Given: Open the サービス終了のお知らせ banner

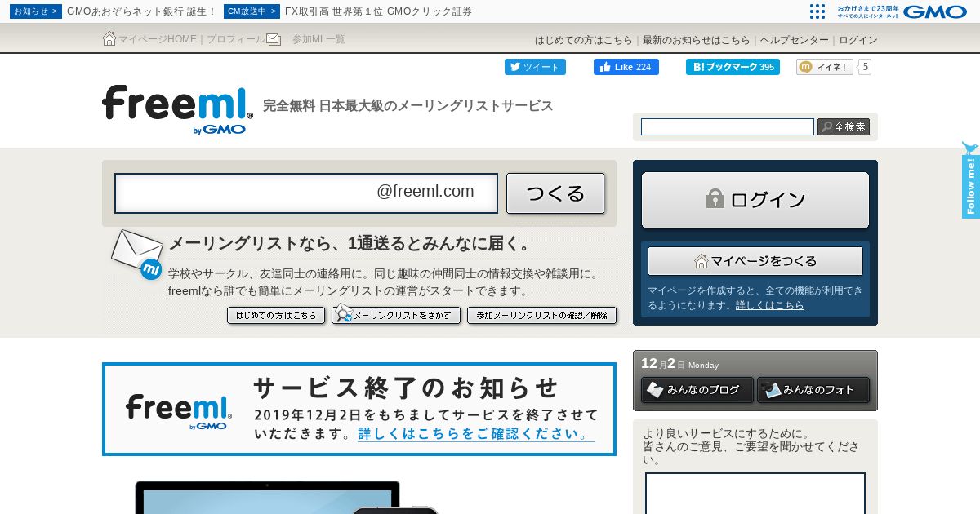Looking at the screenshot, I should tap(359, 409).
